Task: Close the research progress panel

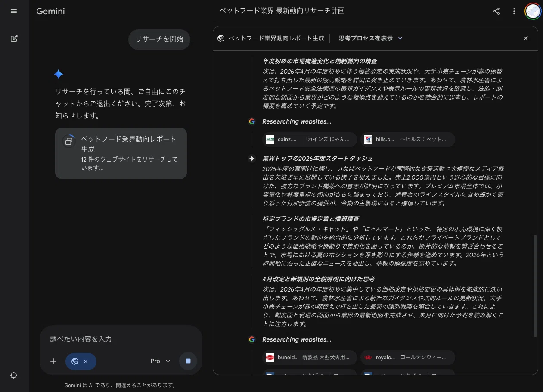Action: tap(526, 38)
